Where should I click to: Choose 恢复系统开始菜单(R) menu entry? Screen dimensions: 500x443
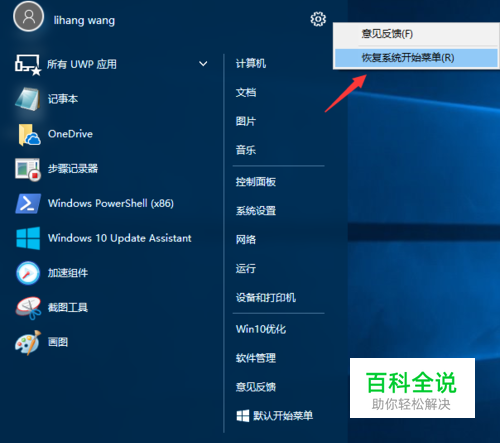(416, 58)
